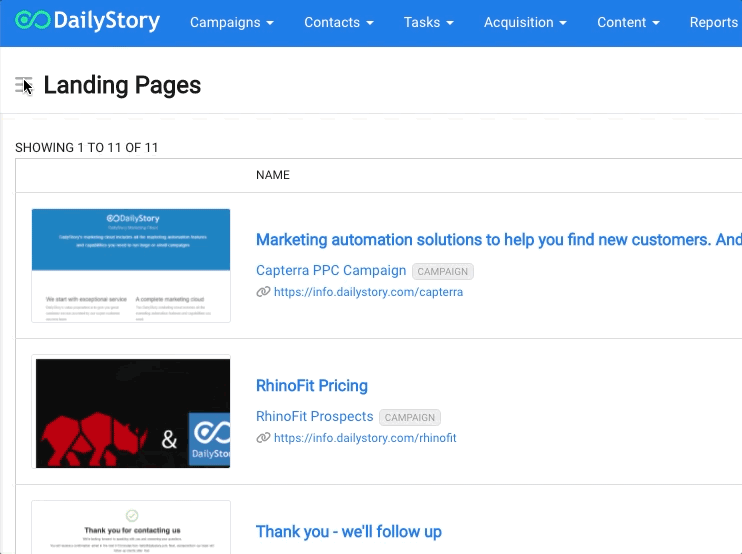Open the RhinoFit Pricing landing page
Viewport: 742px width, 554px height.
click(312, 386)
